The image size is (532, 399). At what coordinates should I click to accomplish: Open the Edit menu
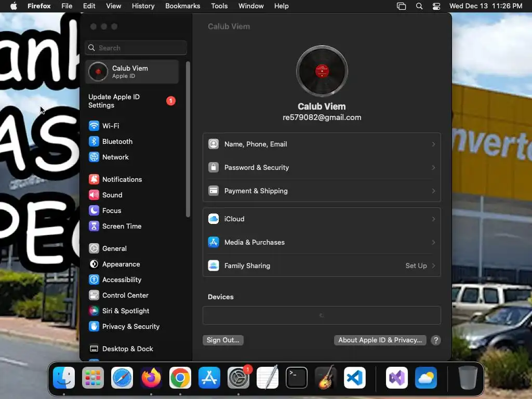(89, 6)
